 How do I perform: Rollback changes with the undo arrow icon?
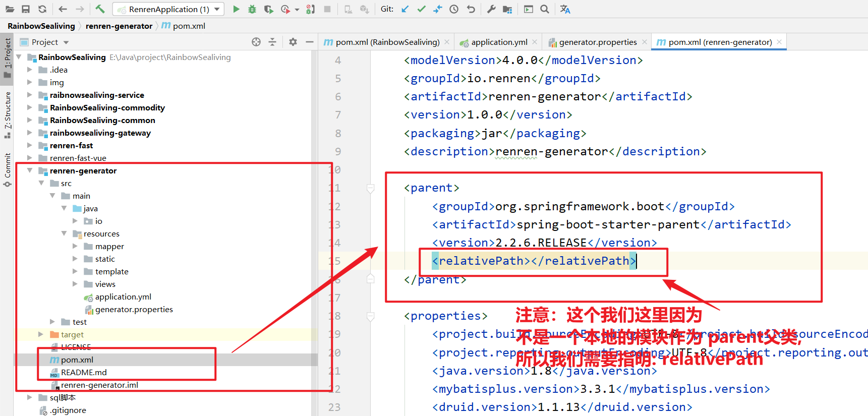471,9
